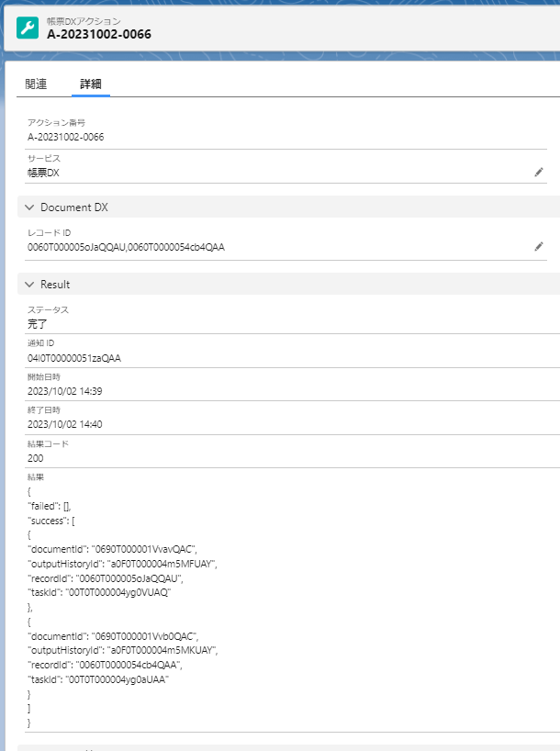Click the 開始日時 value 2023/10/02 14:39
Viewport: 560px width, 751px height.
tap(64, 391)
